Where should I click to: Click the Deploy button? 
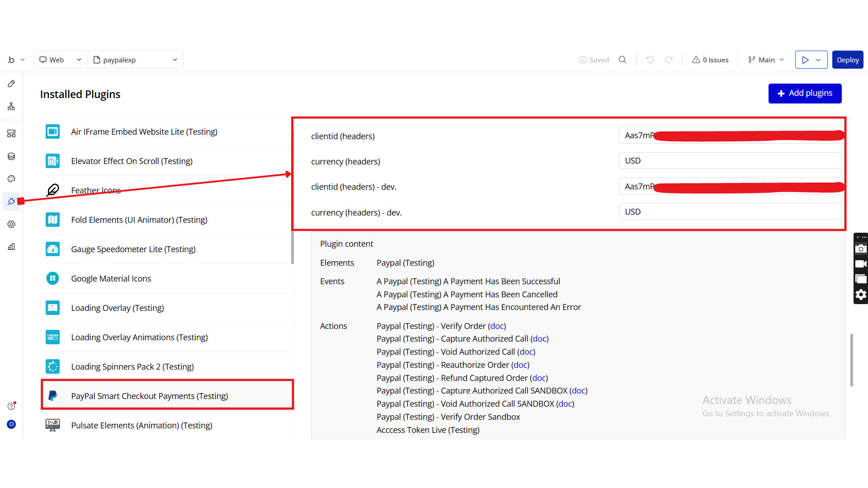847,60
